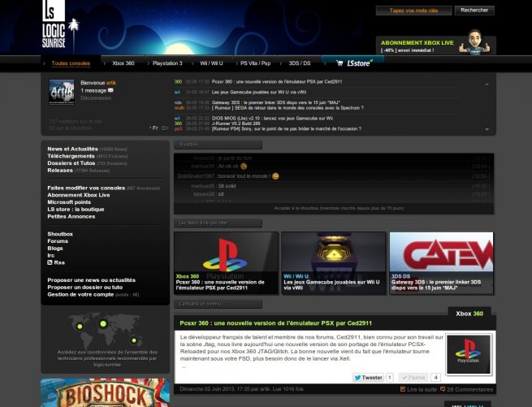Click the Rechercher button

coord(474,11)
